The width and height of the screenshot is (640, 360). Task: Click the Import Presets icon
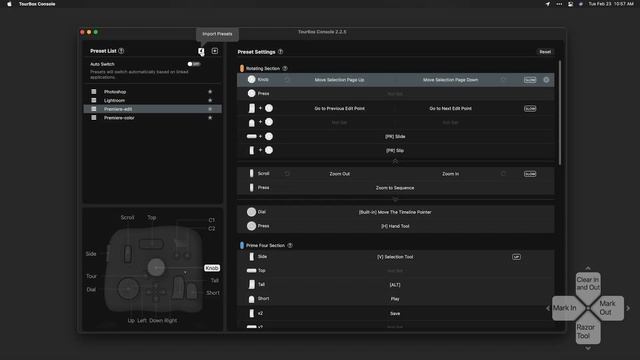[201, 51]
